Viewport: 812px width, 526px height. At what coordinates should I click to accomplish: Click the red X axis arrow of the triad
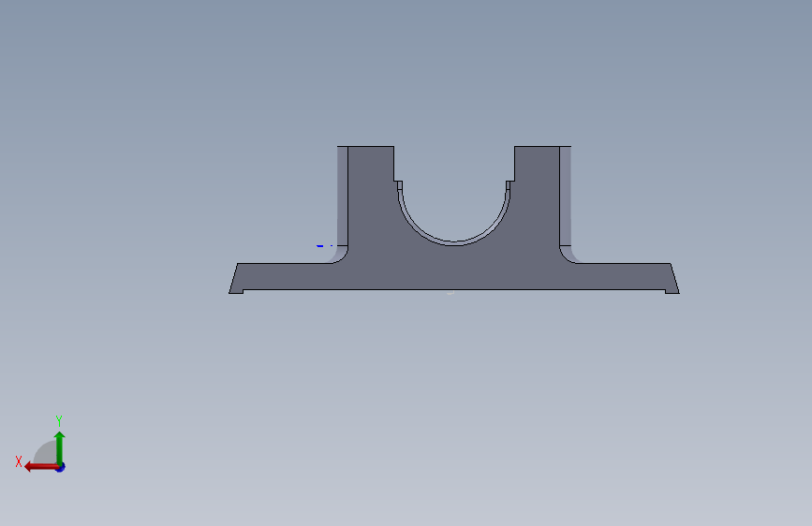[40, 467]
